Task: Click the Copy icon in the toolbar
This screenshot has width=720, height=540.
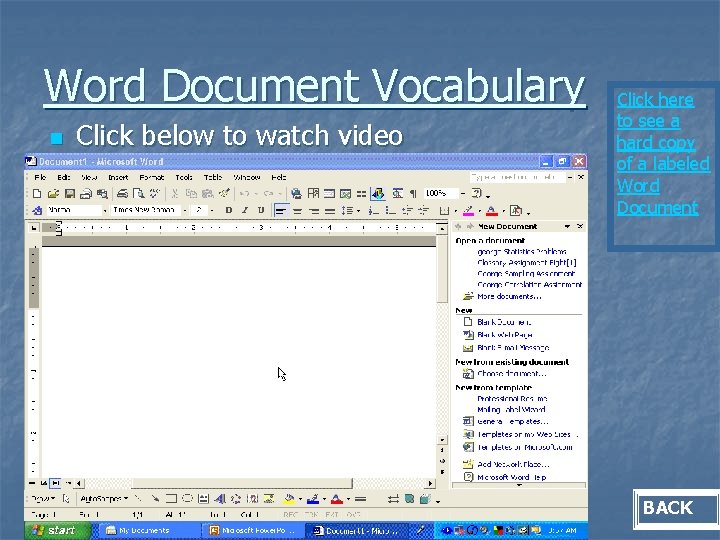Action: [x=191, y=194]
